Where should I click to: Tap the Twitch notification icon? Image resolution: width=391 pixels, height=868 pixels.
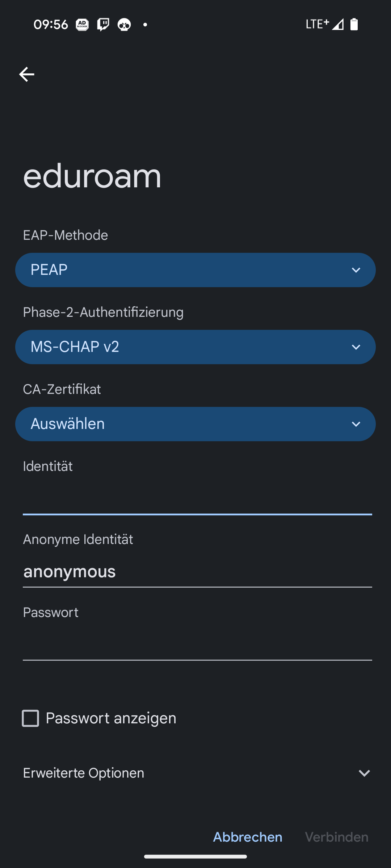[103, 25]
